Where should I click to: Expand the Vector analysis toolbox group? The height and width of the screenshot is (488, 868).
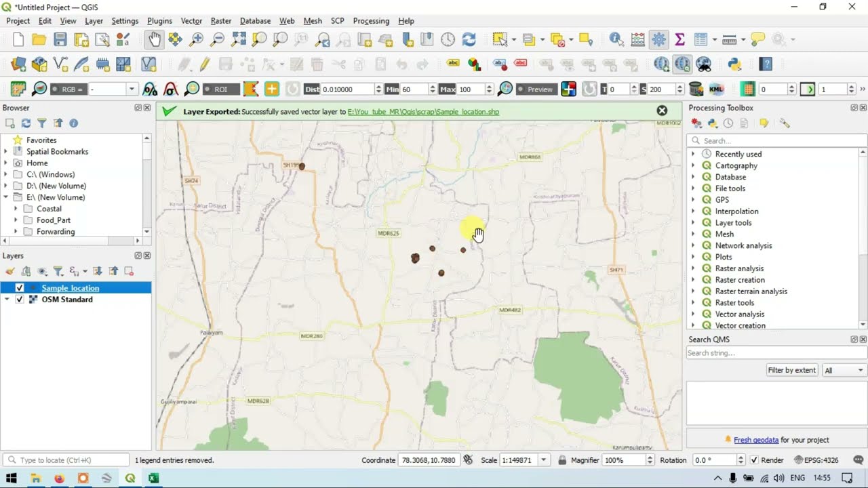pos(693,314)
